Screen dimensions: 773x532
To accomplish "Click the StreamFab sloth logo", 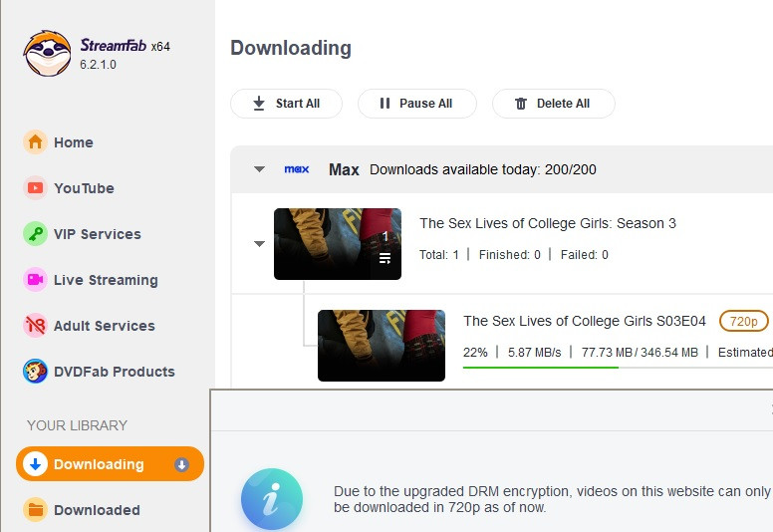I will 48,53.
